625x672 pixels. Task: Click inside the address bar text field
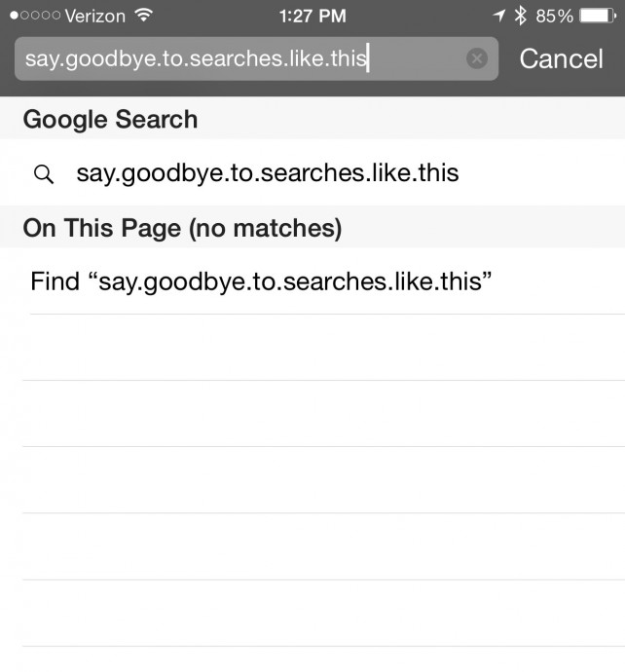tap(243, 58)
